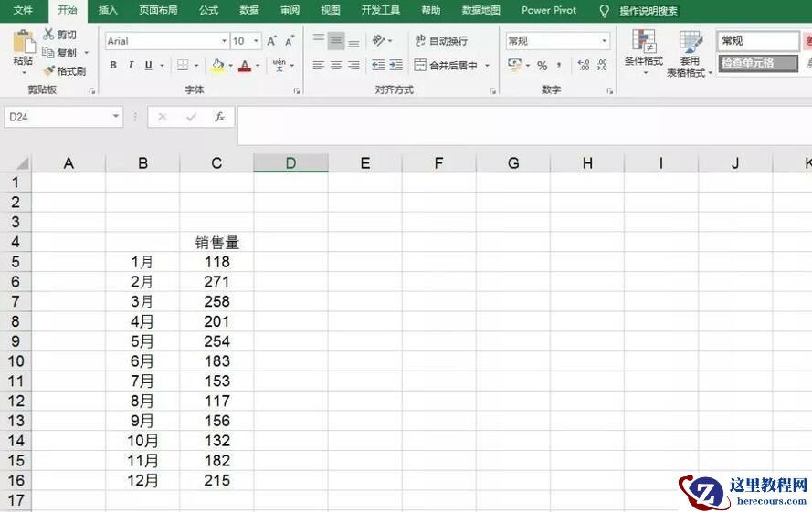Align text left
812x512 pixels.
point(319,65)
